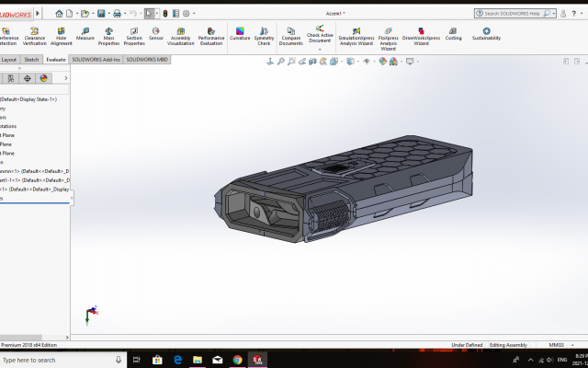Select the Evaluate tab

56,60
